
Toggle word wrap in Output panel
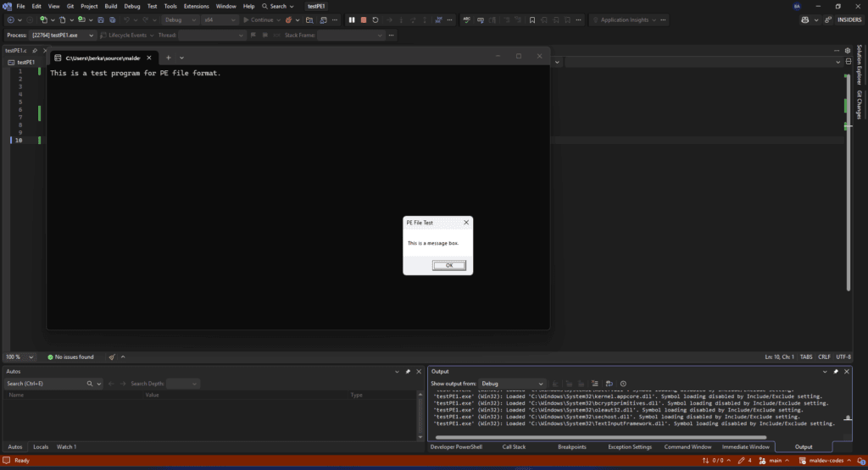coord(609,384)
